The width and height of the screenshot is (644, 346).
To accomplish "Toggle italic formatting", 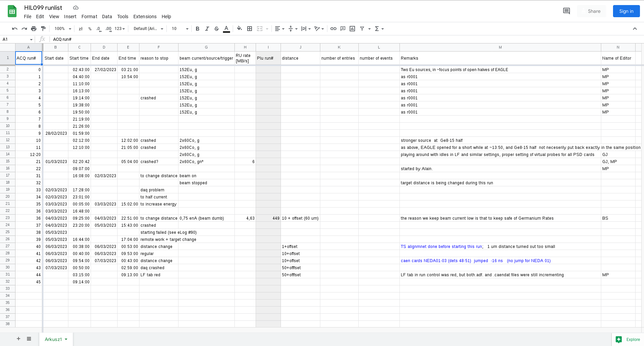I will click(x=207, y=29).
